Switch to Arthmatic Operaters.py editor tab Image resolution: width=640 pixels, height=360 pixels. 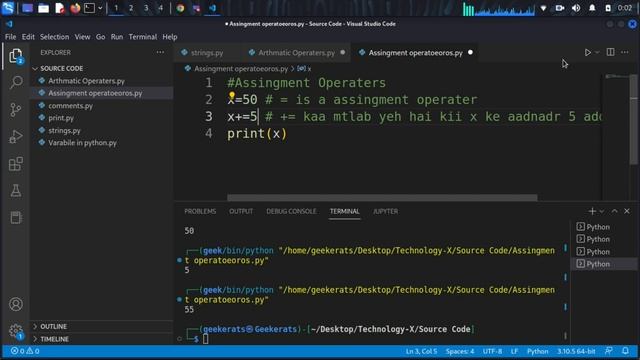(x=297, y=53)
